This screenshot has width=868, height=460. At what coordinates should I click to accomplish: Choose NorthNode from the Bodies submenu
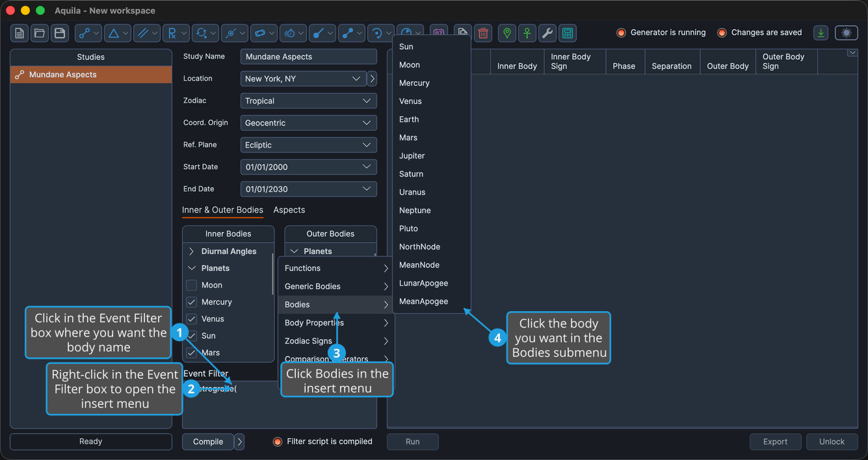(x=432, y=247)
